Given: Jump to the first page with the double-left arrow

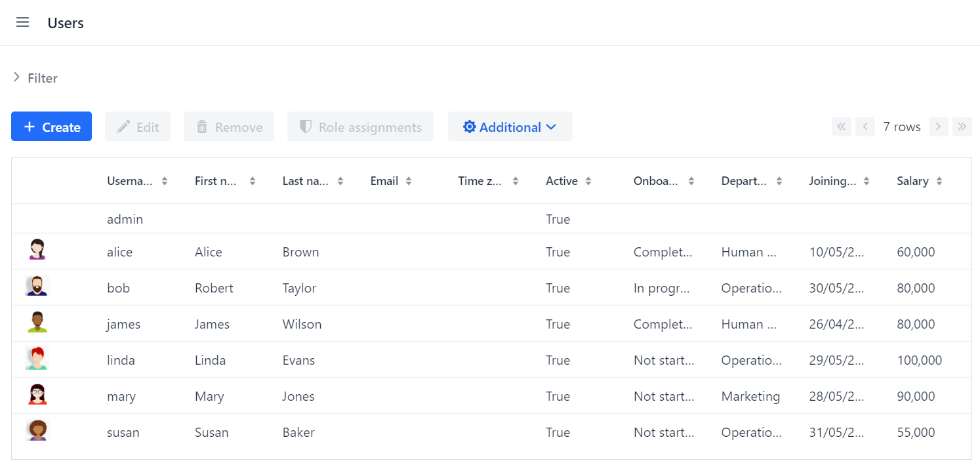Looking at the screenshot, I should (841, 126).
